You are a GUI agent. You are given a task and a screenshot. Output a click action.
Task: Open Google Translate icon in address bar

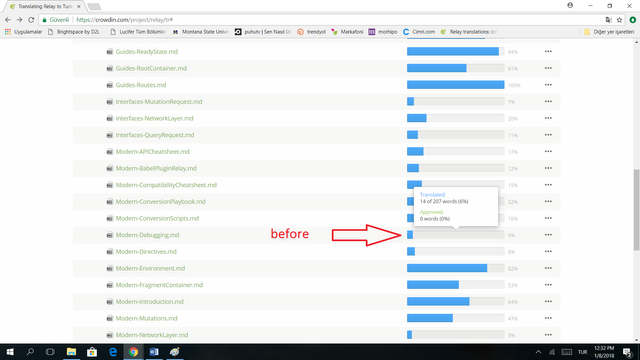pyautogui.click(x=609, y=20)
